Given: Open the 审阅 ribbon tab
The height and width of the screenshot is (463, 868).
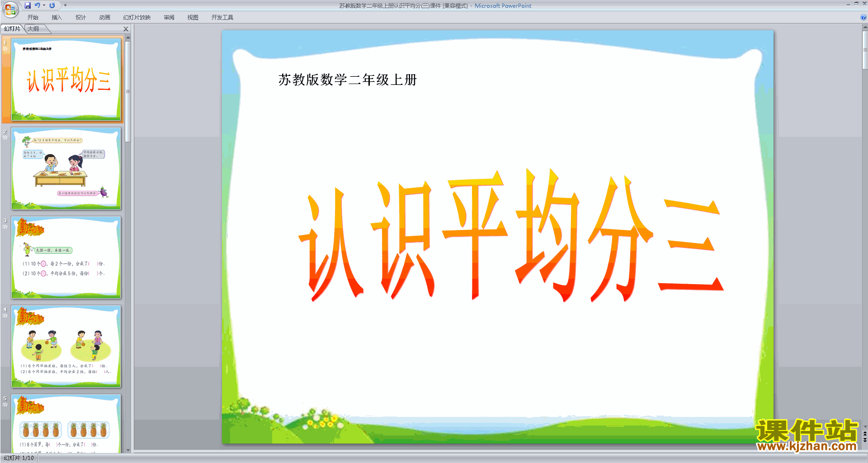Looking at the screenshot, I should tap(169, 18).
